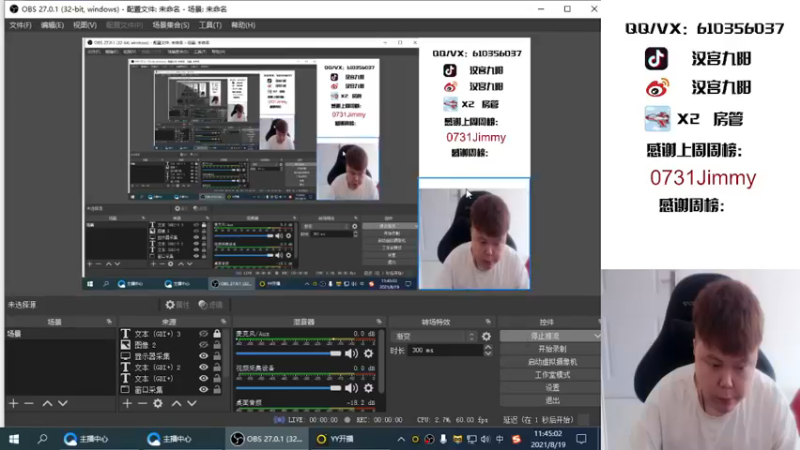Open the Windows Start menu

[14, 439]
